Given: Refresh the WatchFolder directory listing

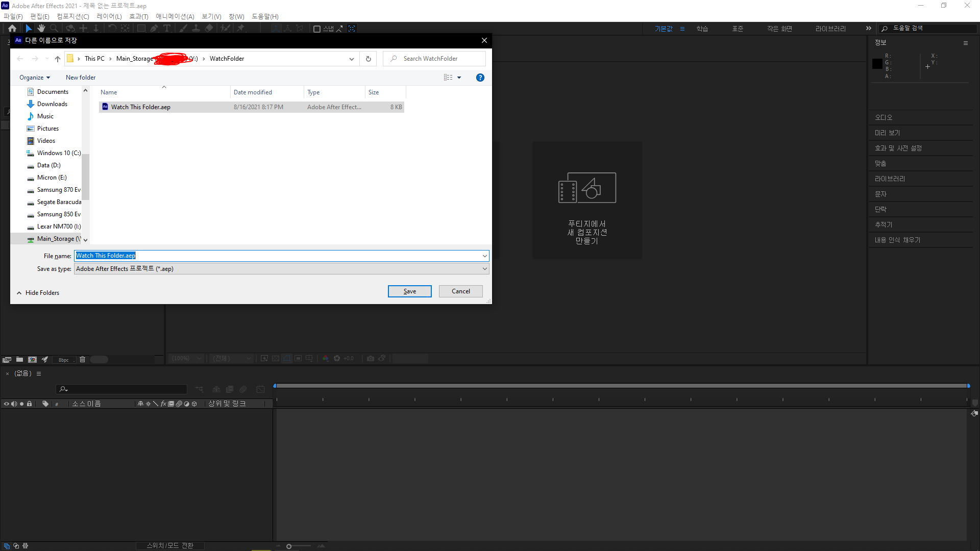Looking at the screenshot, I should click(x=368, y=59).
